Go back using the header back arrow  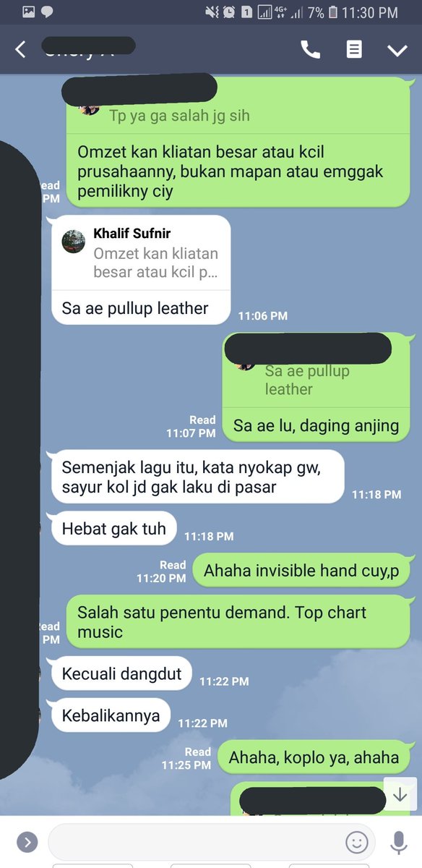[20, 49]
